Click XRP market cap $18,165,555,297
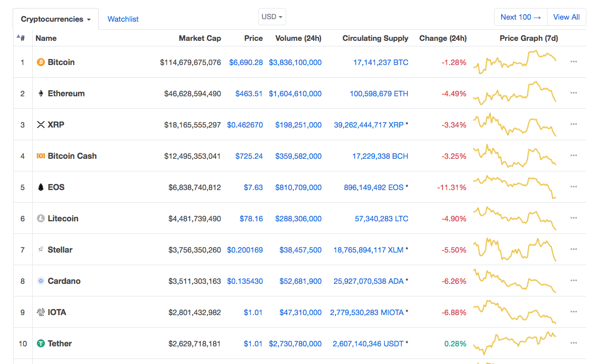603x364 pixels. click(x=192, y=125)
